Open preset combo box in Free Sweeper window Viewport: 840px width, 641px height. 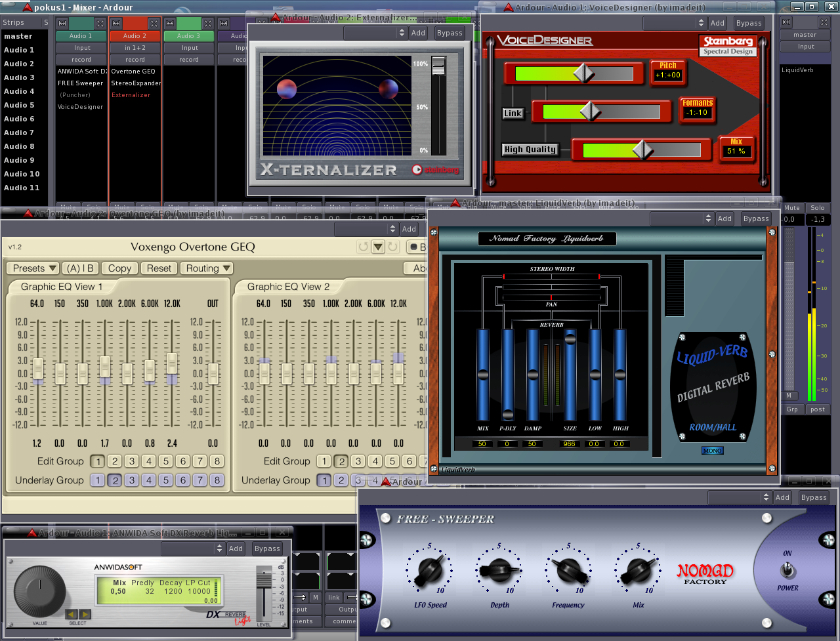click(x=740, y=497)
